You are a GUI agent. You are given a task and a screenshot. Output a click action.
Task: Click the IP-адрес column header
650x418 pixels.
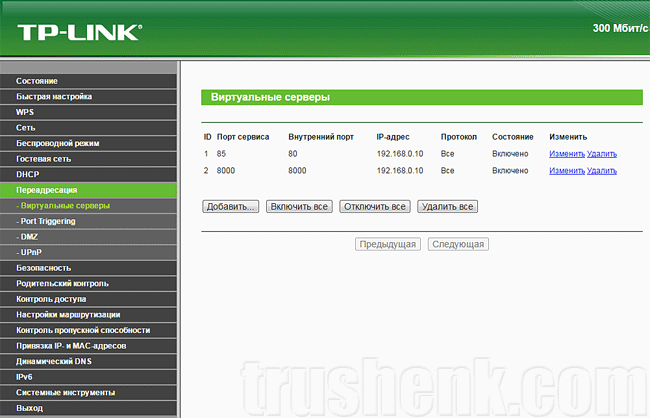393,137
